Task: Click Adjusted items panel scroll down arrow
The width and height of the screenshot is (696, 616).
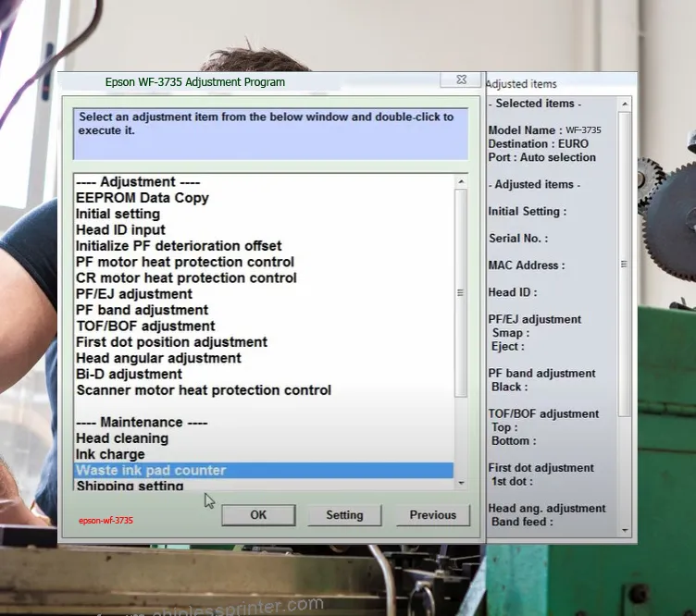Action: coord(625,530)
